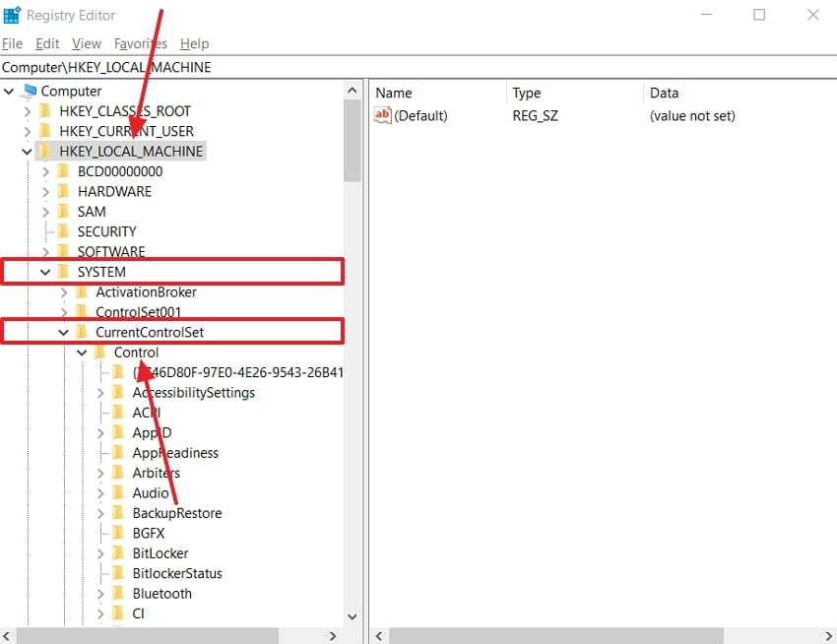The image size is (837, 644).
Task: Select the SECURITY key folder icon
Action: pyautogui.click(x=64, y=230)
